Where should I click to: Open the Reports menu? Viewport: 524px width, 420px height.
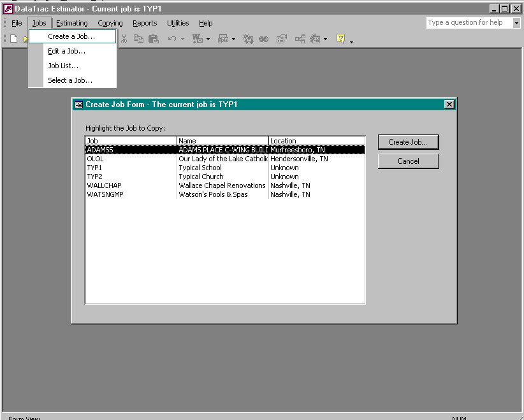[145, 23]
